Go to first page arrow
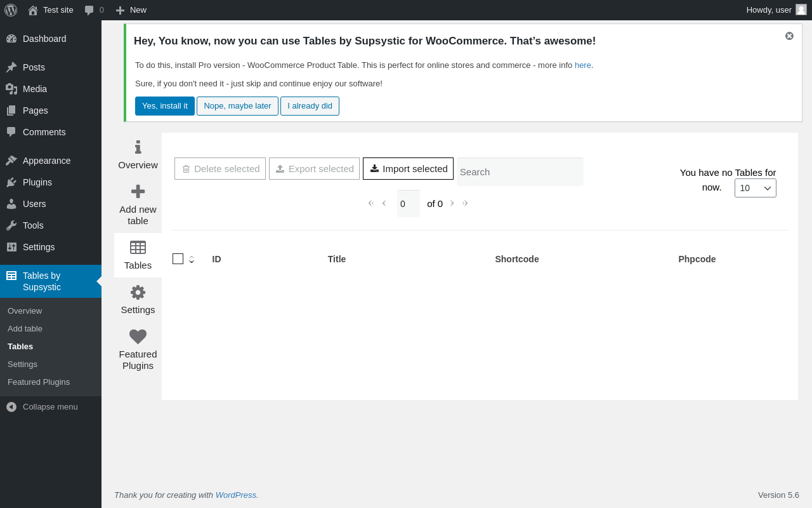Viewport: 812px width, 508px height. [371, 203]
